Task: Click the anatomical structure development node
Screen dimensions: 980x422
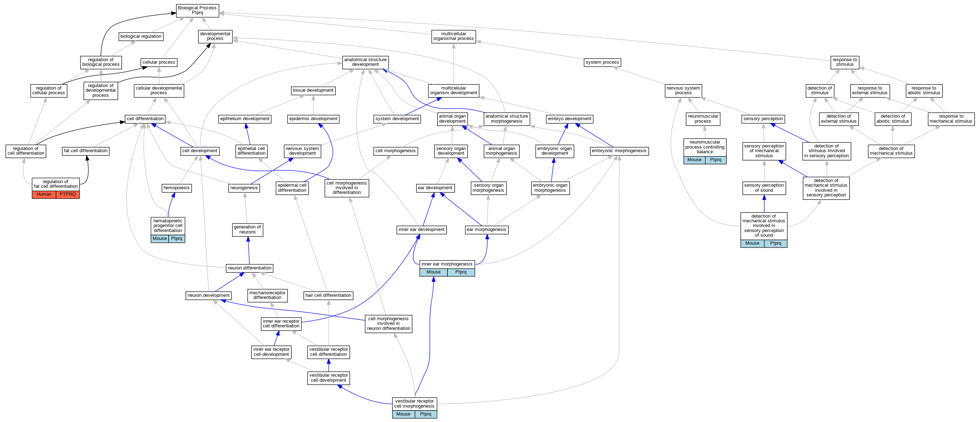Action: coord(365,62)
